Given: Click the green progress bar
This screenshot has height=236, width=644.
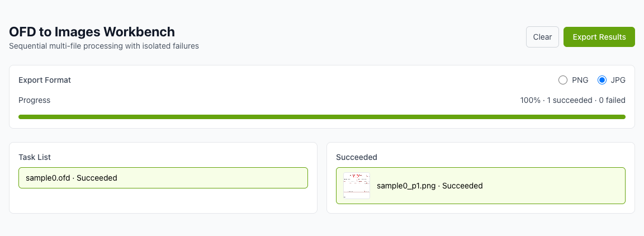Looking at the screenshot, I should coord(321,117).
